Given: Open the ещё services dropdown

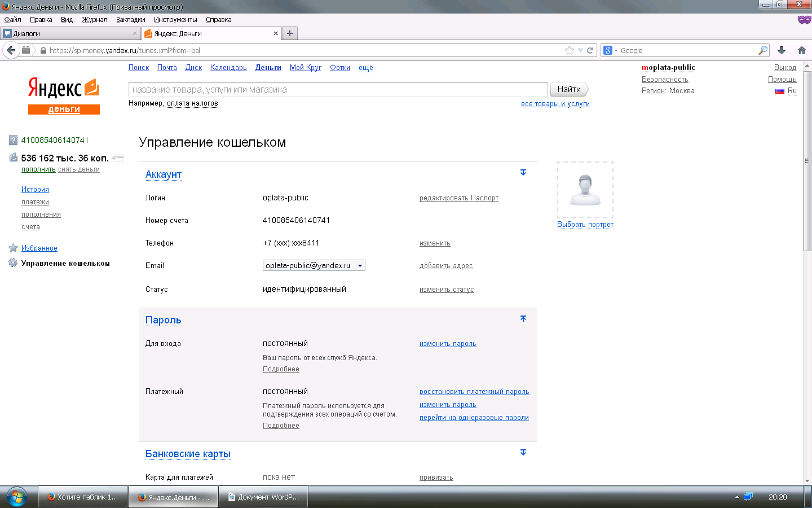Looking at the screenshot, I should (366, 68).
